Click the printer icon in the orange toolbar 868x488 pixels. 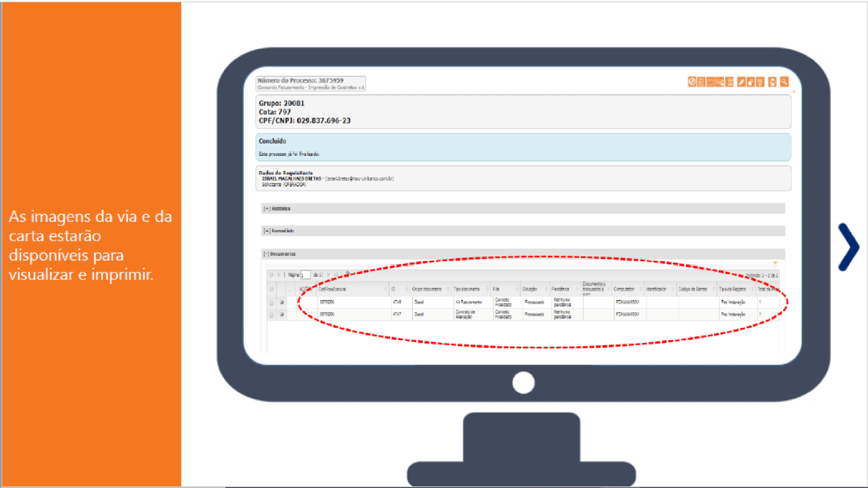coord(772,82)
